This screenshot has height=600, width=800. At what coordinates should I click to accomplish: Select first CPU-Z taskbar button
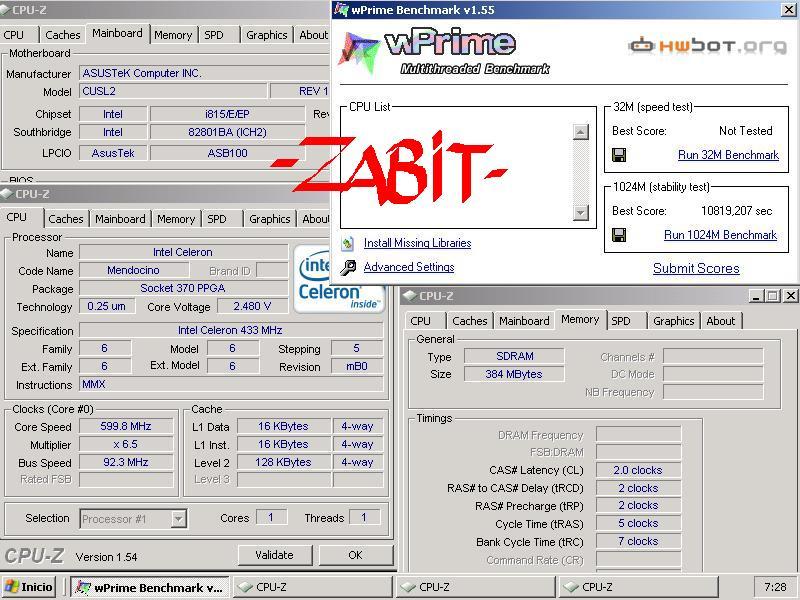click(313, 587)
